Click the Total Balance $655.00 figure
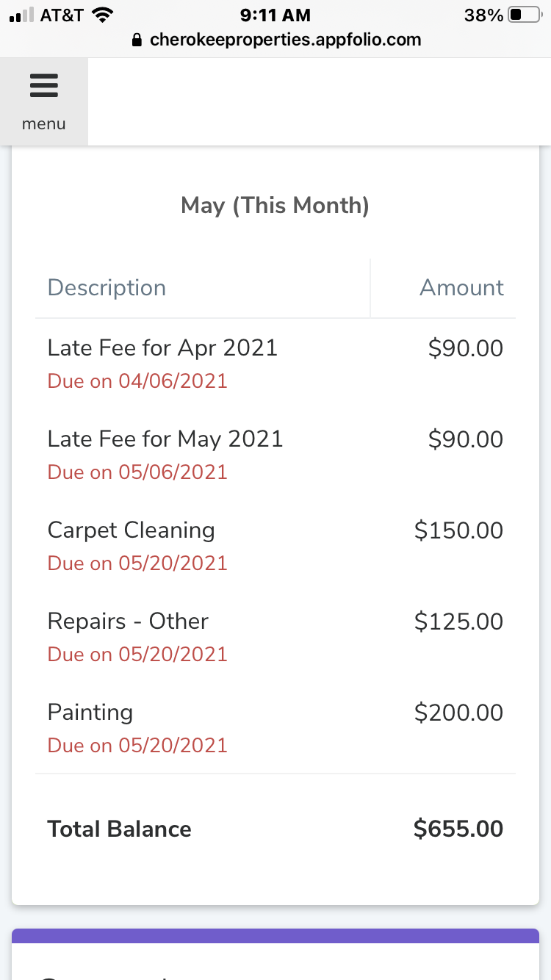This screenshot has width=551, height=980. (458, 829)
